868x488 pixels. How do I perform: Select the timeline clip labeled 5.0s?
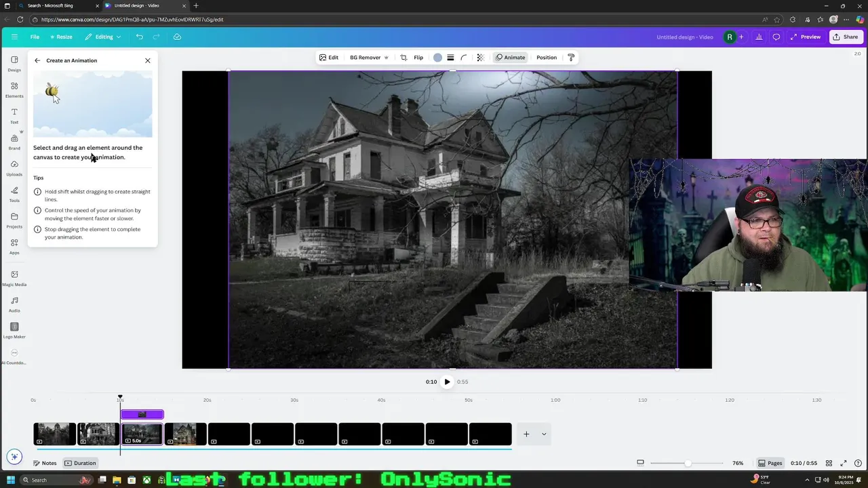point(142,434)
